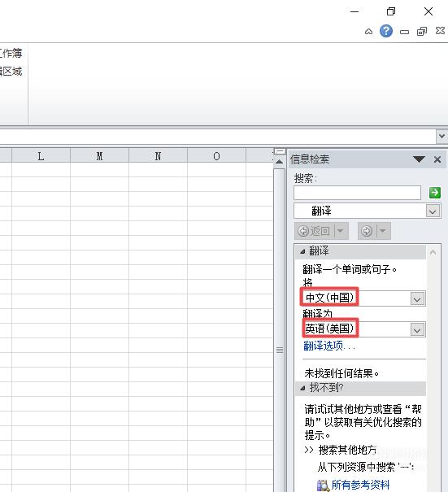Expand 搜索其他地方 with the double arrow
448x492 pixels.
click(309, 450)
